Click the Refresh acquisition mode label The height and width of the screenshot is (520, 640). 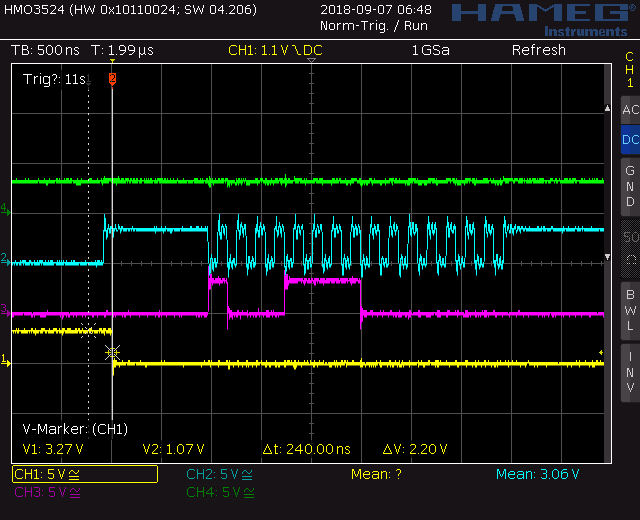[539, 50]
